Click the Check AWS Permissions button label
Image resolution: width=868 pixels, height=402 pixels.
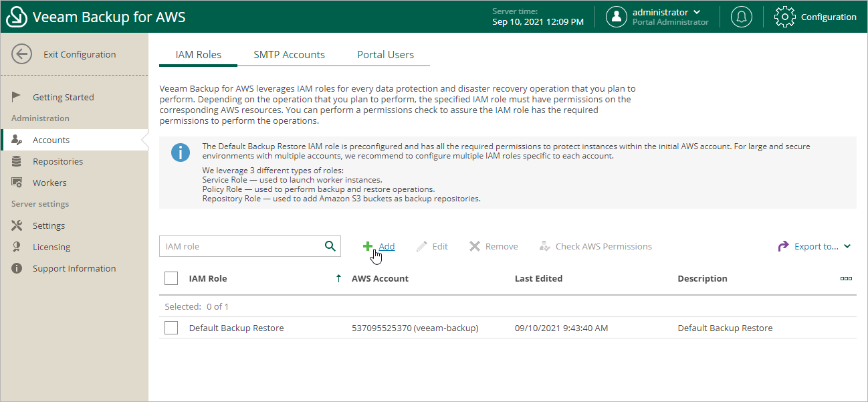click(604, 247)
